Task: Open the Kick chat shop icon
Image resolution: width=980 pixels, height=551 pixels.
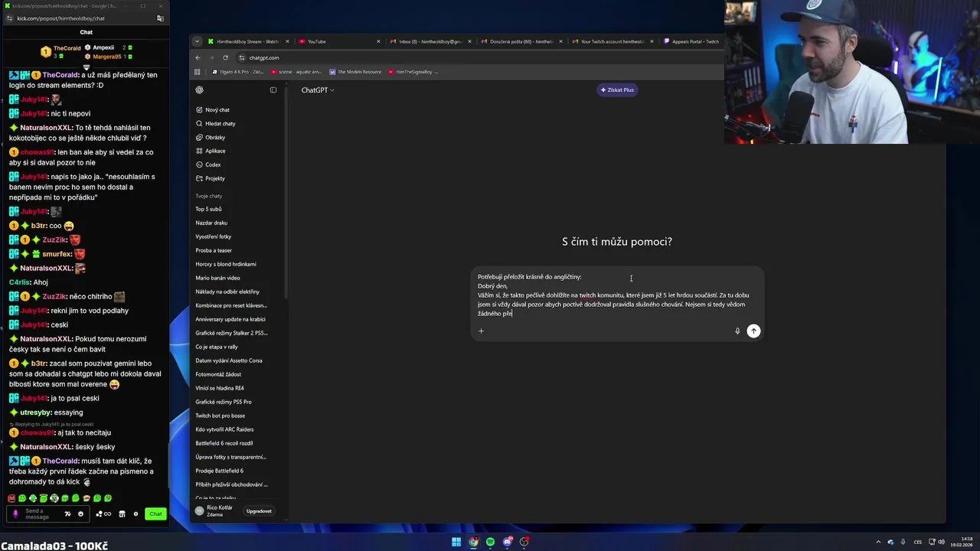Action: coord(122,514)
